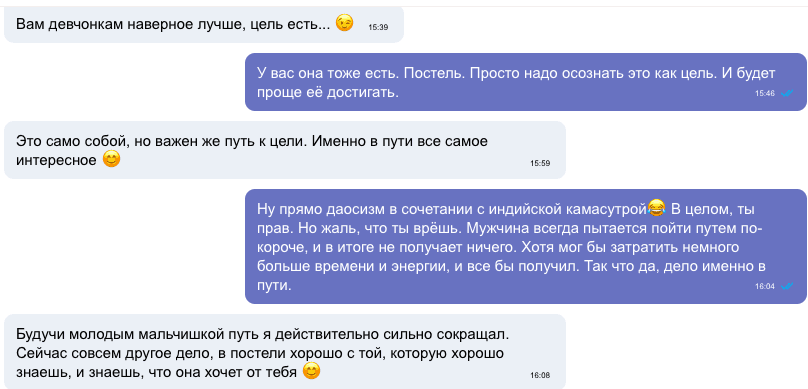Click the smiling emoji after "интересное"
This screenshot has width=808, height=389.
[x=111, y=160]
